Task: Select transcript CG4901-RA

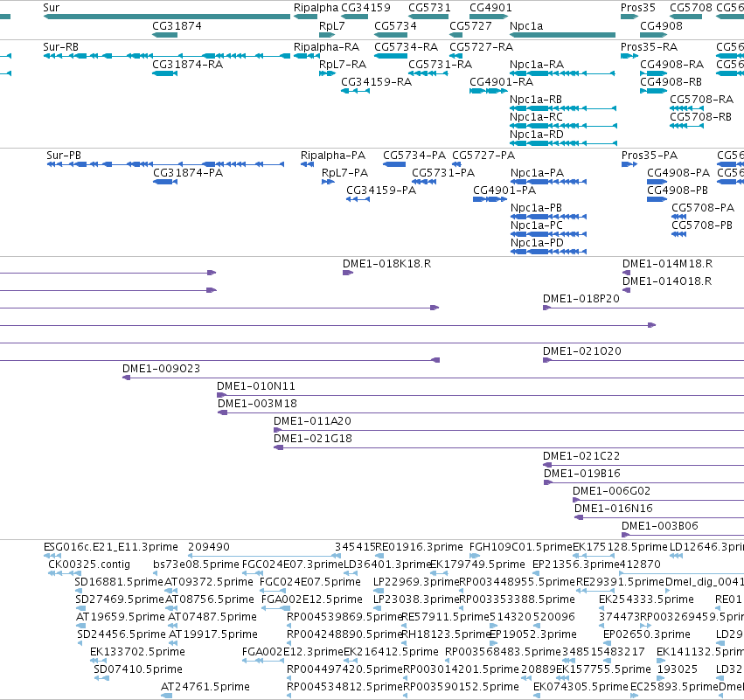Action: (x=489, y=91)
